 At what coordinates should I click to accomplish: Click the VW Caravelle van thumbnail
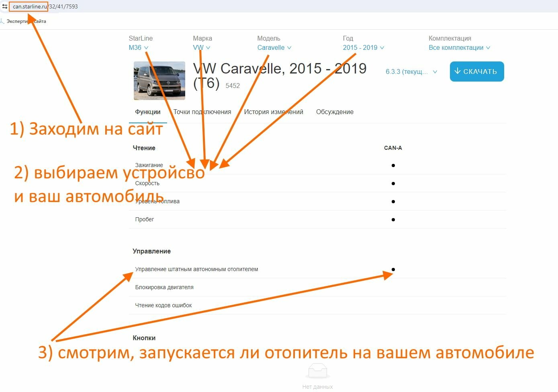[159, 80]
